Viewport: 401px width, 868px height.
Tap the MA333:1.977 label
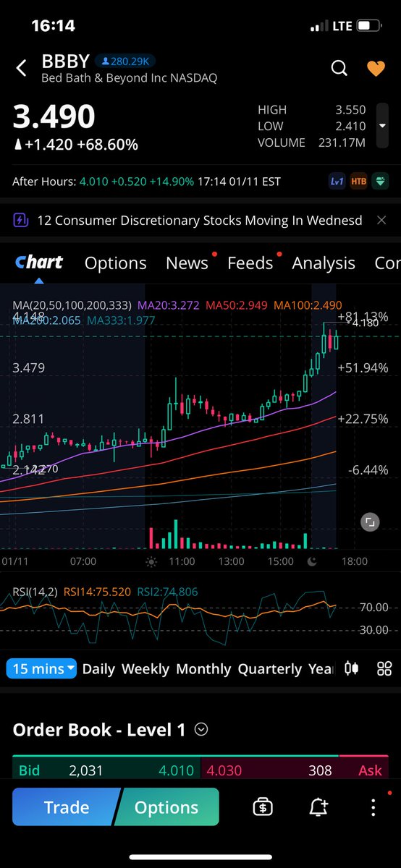click(x=122, y=320)
